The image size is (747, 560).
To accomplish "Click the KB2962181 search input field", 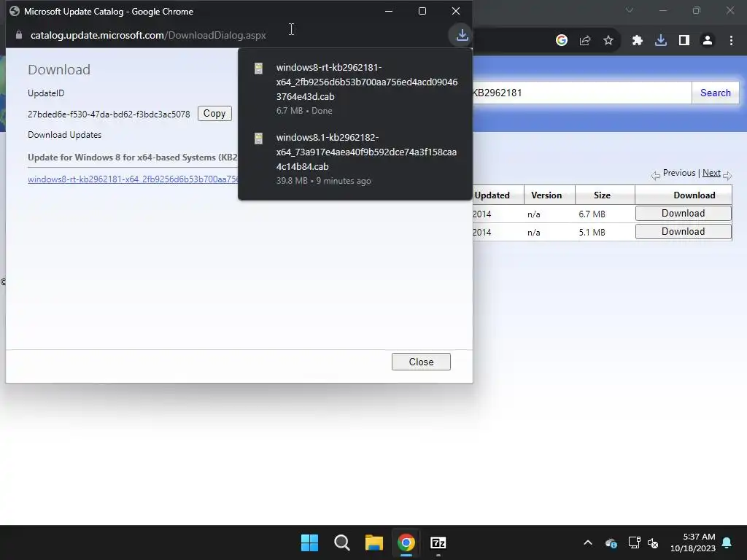I will click(x=581, y=93).
